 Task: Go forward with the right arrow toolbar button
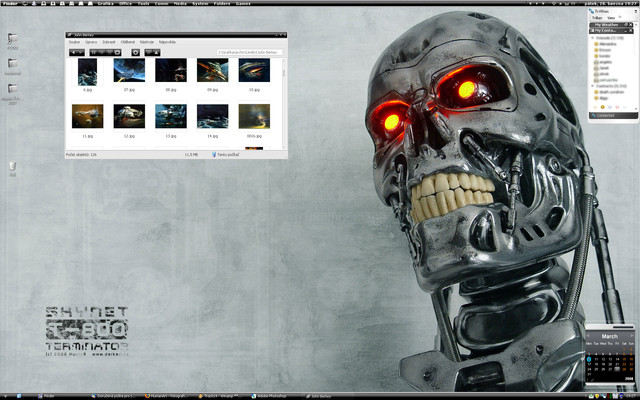click(x=81, y=52)
